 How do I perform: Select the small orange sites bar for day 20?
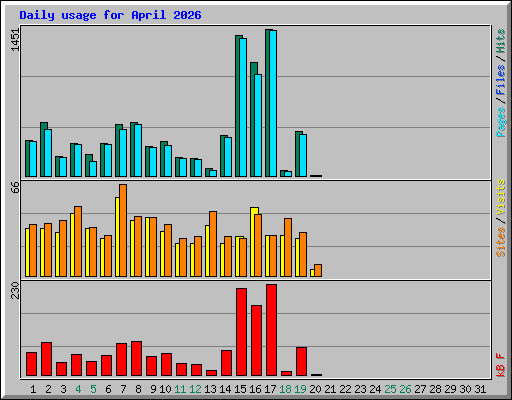(318, 270)
